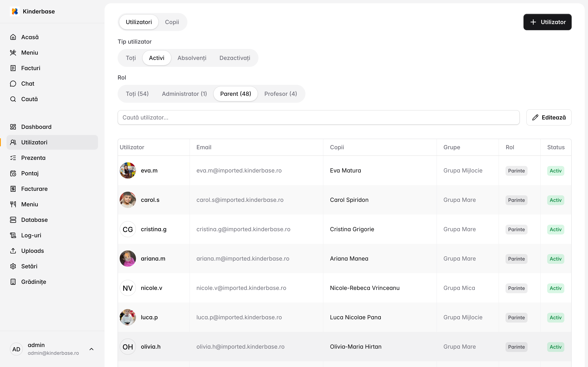
Task: Open Setări via the gear icon
Action: point(13,266)
